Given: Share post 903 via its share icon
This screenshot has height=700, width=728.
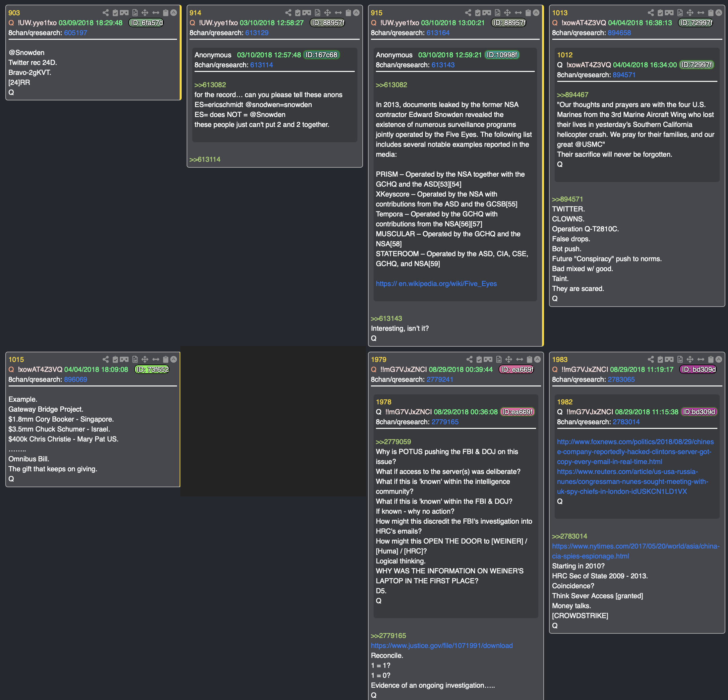Looking at the screenshot, I should click(x=106, y=13).
